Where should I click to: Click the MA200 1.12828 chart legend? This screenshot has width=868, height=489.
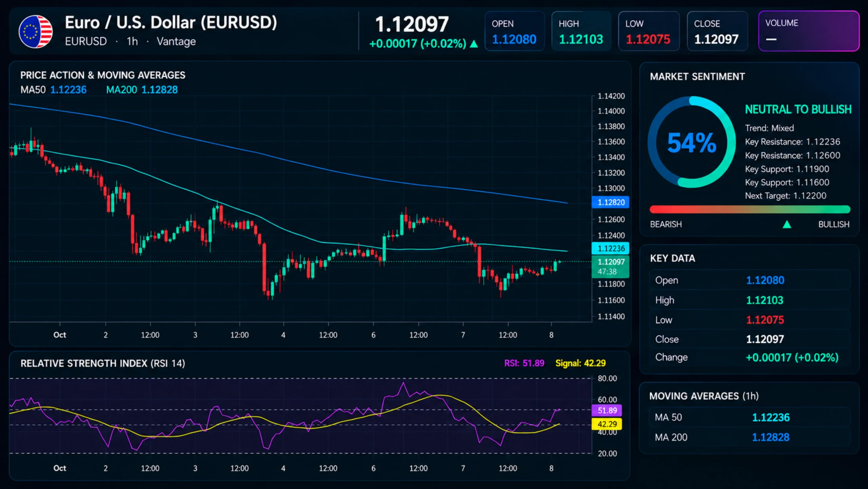(x=142, y=90)
